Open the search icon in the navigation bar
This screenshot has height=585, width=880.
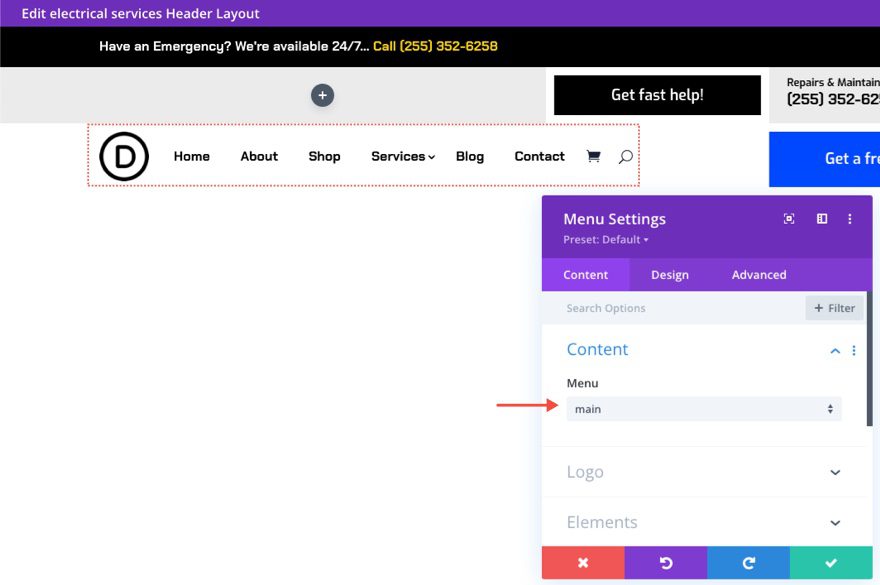626,156
